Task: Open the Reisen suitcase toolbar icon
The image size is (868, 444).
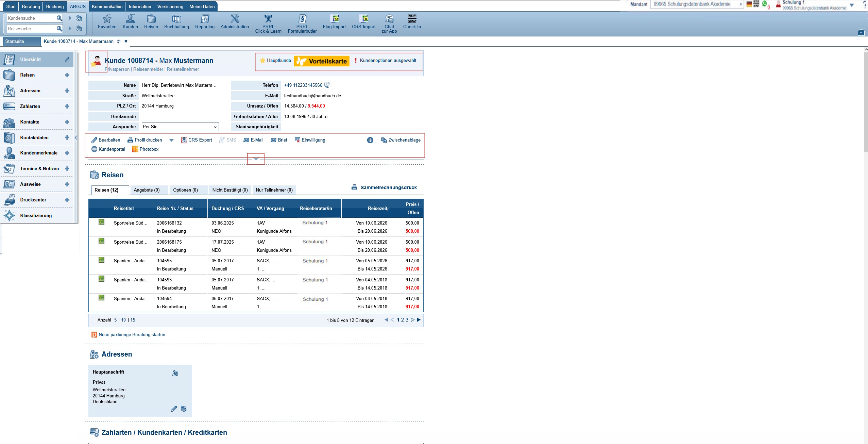Action: click(x=151, y=19)
